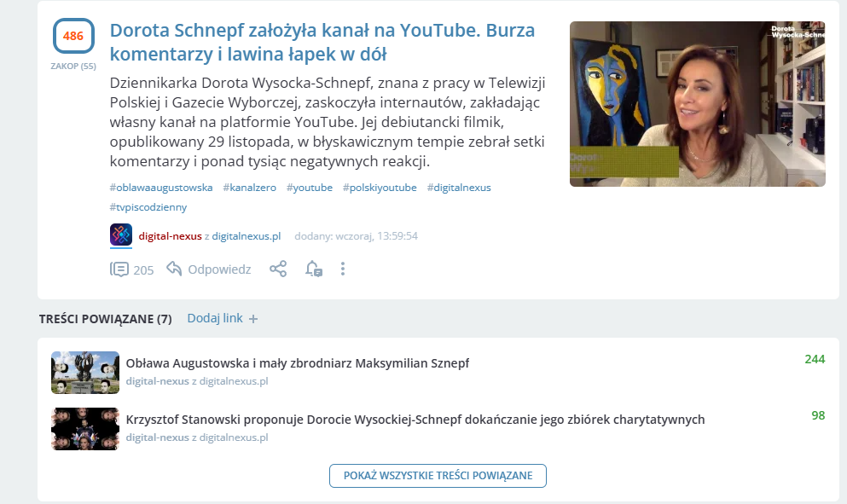Image resolution: width=847 pixels, height=504 pixels.
Task: Open the article's main thumbnail image
Action: point(697,104)
